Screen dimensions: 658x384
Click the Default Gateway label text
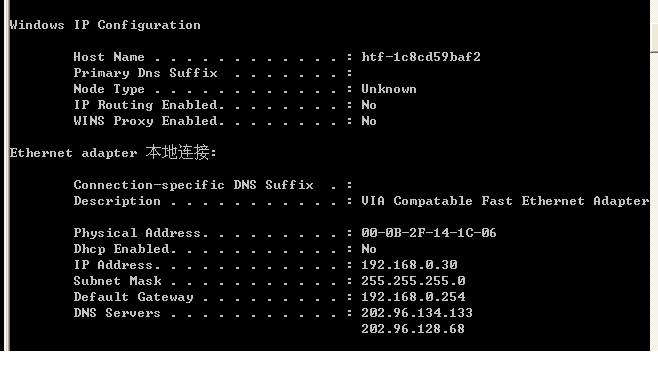point(133,297)
